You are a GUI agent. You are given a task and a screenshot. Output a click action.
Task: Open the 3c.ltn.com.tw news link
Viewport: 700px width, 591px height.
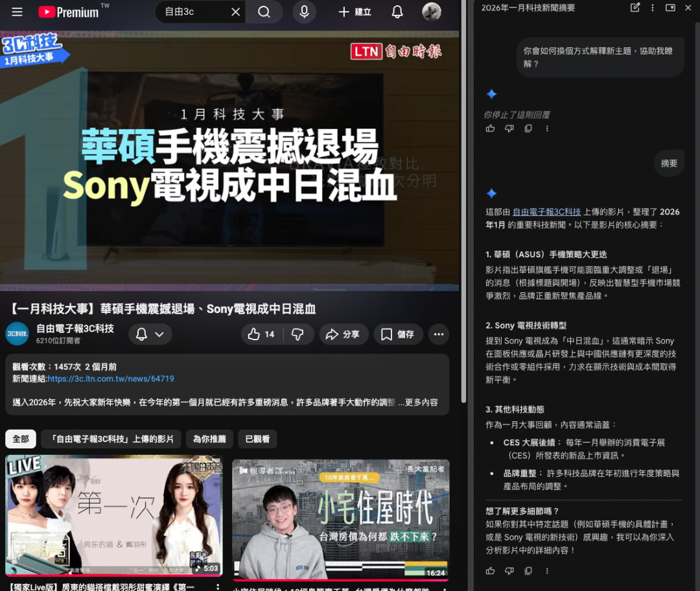[x=111, y=379]
